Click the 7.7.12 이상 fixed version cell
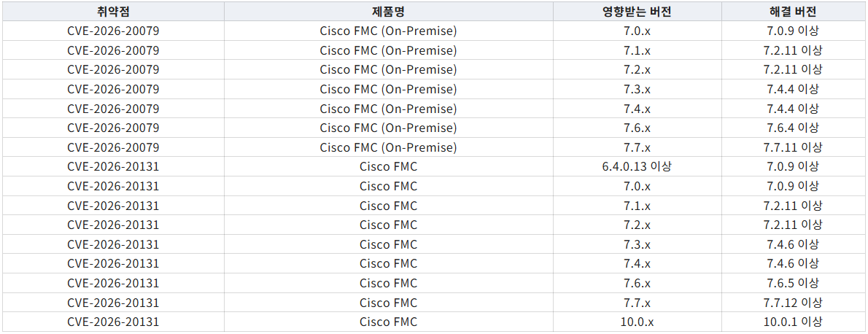 coord(793,303)
